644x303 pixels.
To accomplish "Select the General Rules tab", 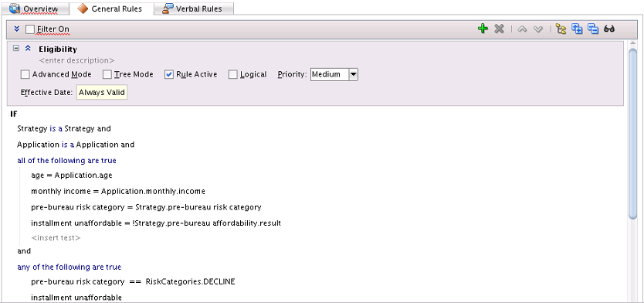I will coord(111,9).
